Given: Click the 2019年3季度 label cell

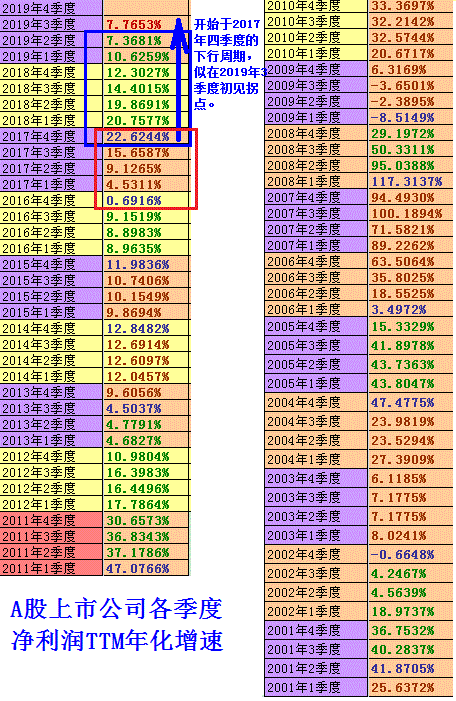Looking at the screenshot, I should pyautogui.click(x=51, y=24).
